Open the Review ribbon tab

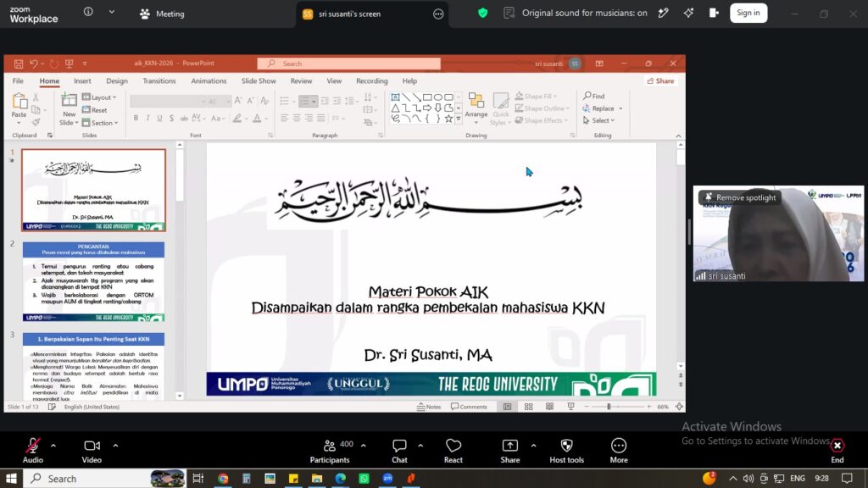tap(301, 80)
